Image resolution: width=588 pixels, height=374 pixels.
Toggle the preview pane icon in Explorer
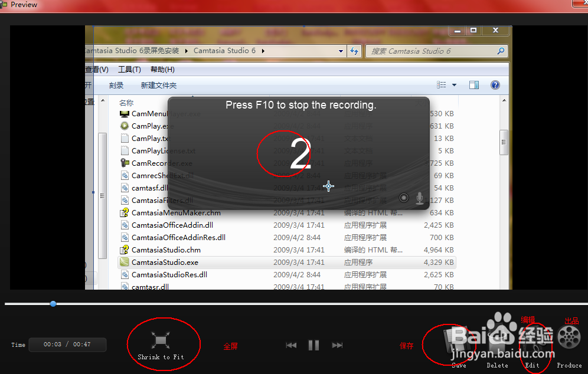coord(474,85)
